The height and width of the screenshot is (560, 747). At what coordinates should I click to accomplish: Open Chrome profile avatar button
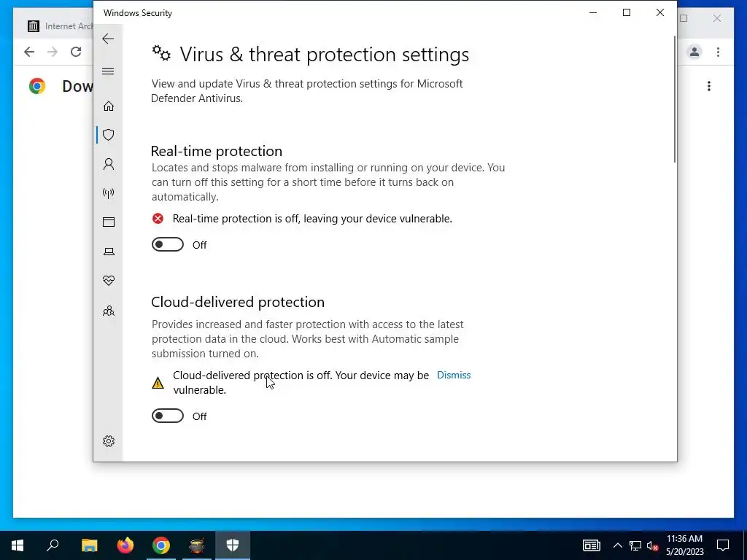pyautogui.click(x=694, y=52)
